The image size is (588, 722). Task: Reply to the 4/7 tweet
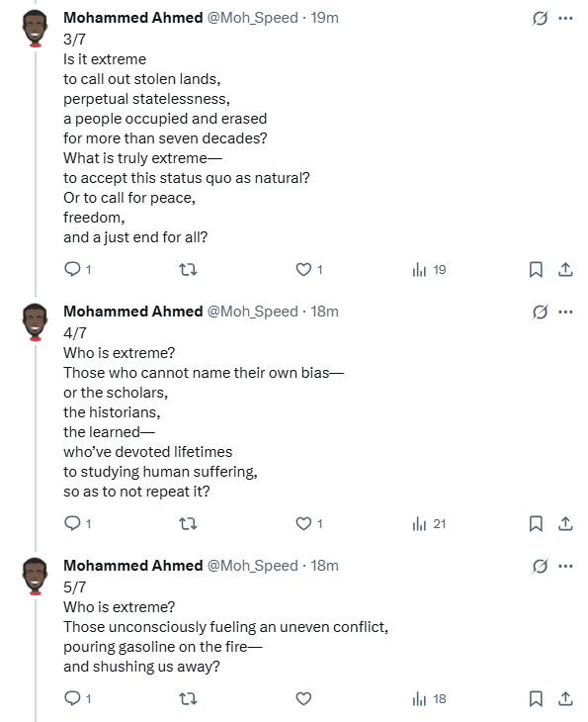click(77, 523)
